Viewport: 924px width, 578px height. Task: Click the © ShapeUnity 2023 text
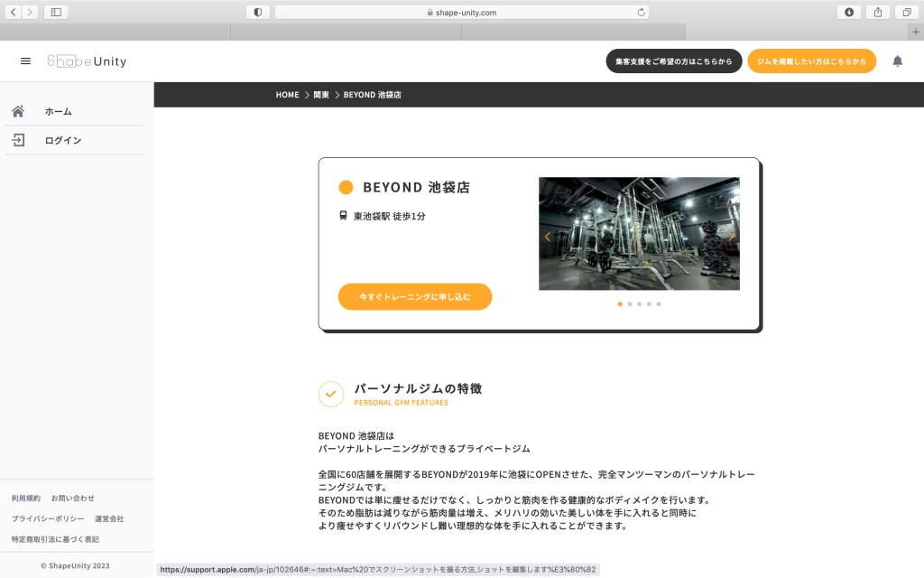(x=75, y=565)
